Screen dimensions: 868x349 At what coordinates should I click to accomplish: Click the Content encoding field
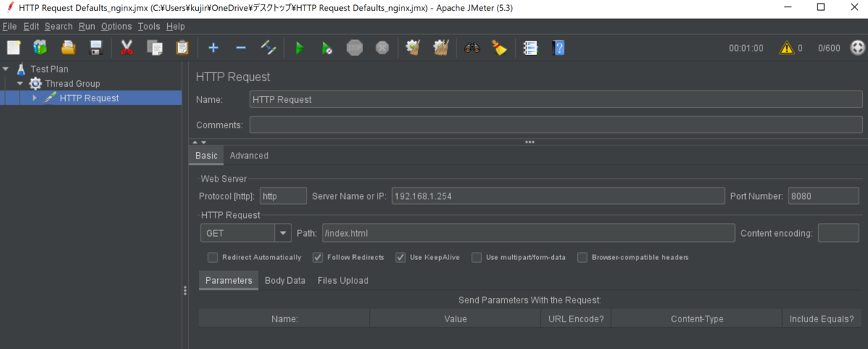click(838, 233)
